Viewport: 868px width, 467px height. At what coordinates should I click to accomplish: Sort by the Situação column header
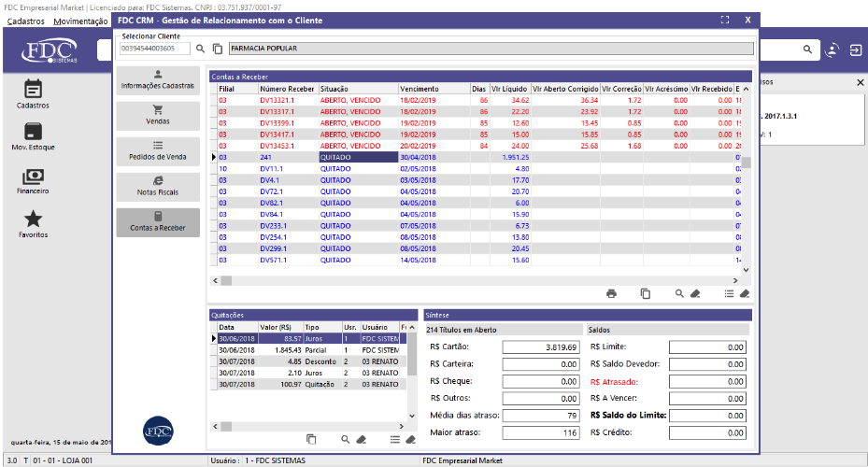pos(358,89)
